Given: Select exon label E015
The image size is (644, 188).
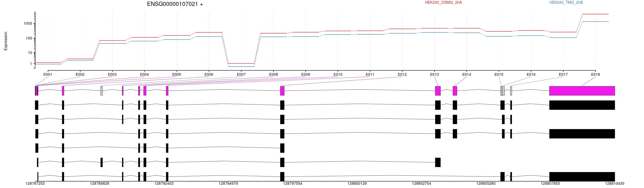Looking at the screenshot, I should click(x=499, y=74).
